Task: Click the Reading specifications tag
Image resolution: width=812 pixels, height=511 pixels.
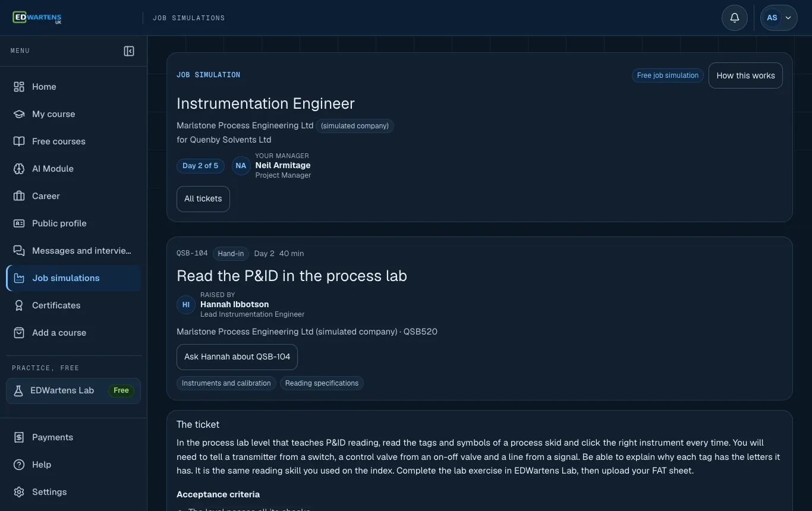Action: 322,383
